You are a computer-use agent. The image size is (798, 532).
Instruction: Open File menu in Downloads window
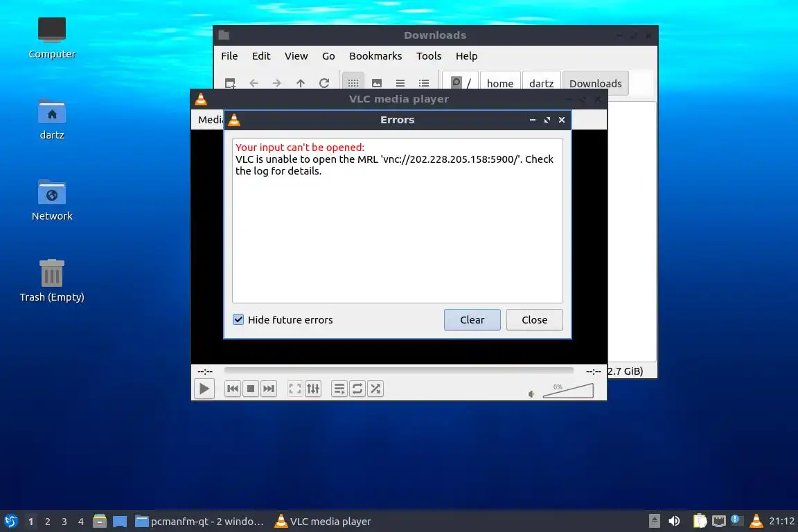[229, 56]
